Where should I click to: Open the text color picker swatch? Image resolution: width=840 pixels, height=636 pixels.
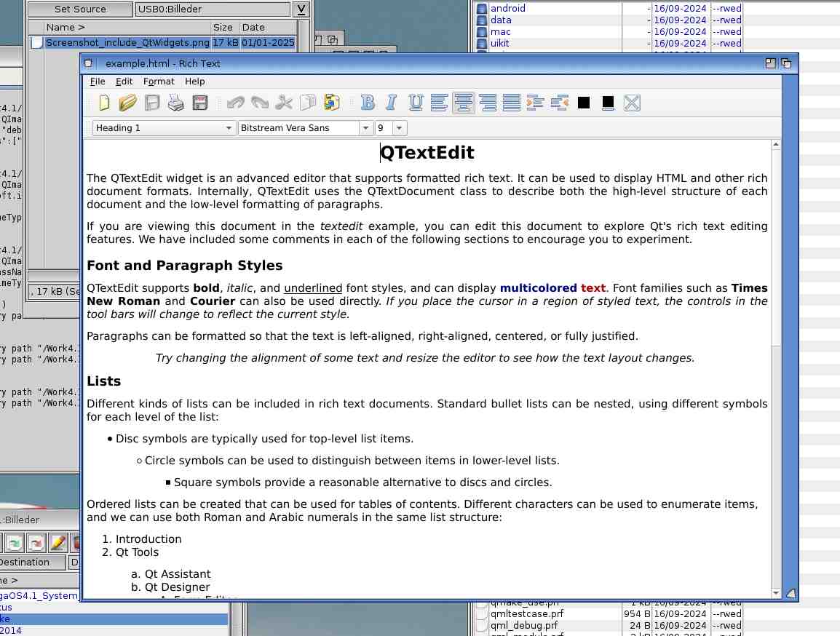(x=584, y=103)
